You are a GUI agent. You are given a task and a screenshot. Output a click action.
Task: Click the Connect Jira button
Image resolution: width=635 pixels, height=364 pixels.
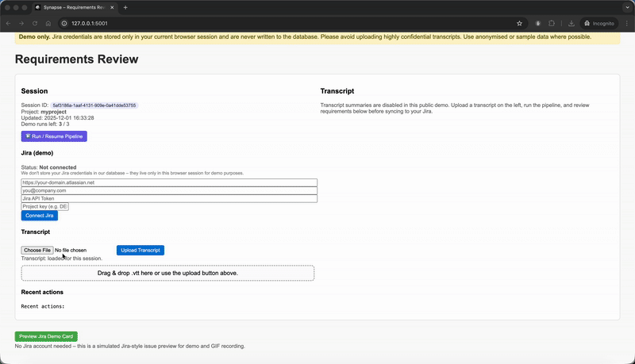coord(39,216)
